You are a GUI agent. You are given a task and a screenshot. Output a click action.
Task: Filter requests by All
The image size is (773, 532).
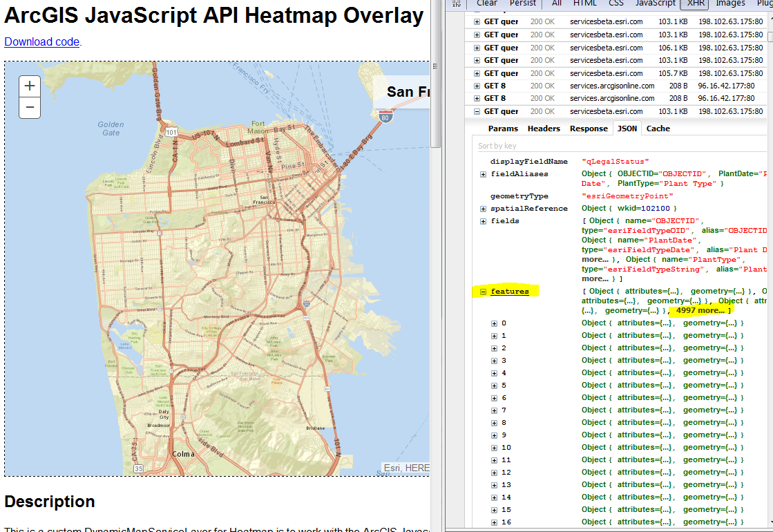point(557,3)
